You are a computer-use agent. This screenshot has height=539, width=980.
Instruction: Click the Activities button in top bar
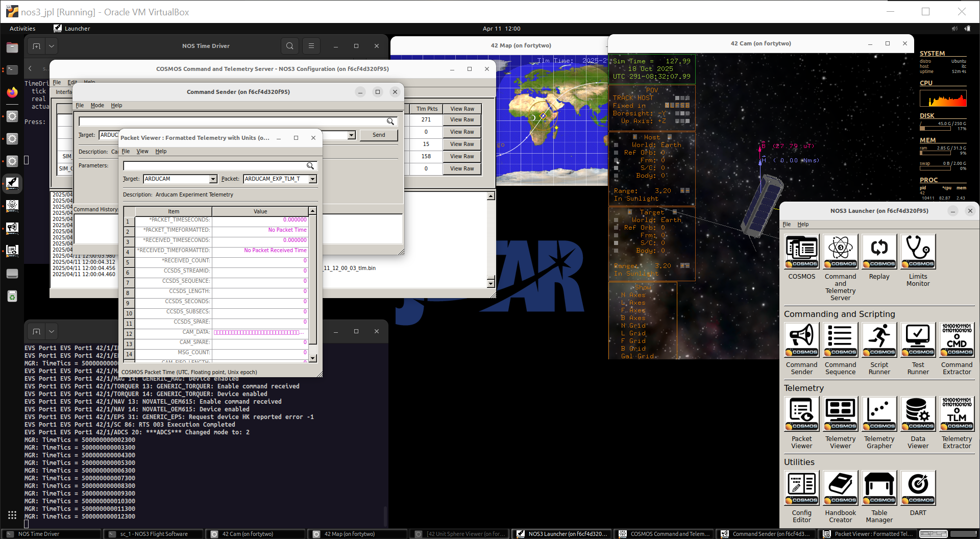point(22,29)
